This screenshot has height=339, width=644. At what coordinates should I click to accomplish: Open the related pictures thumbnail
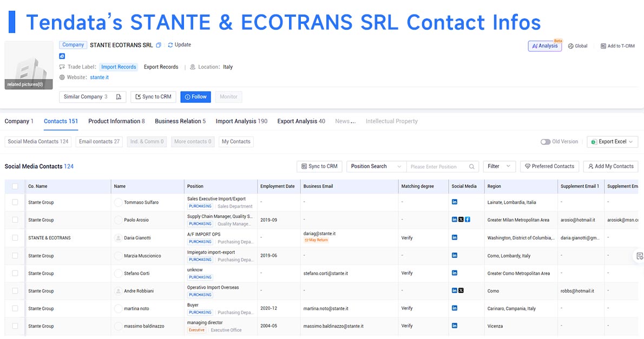click(x=29, y=65)
